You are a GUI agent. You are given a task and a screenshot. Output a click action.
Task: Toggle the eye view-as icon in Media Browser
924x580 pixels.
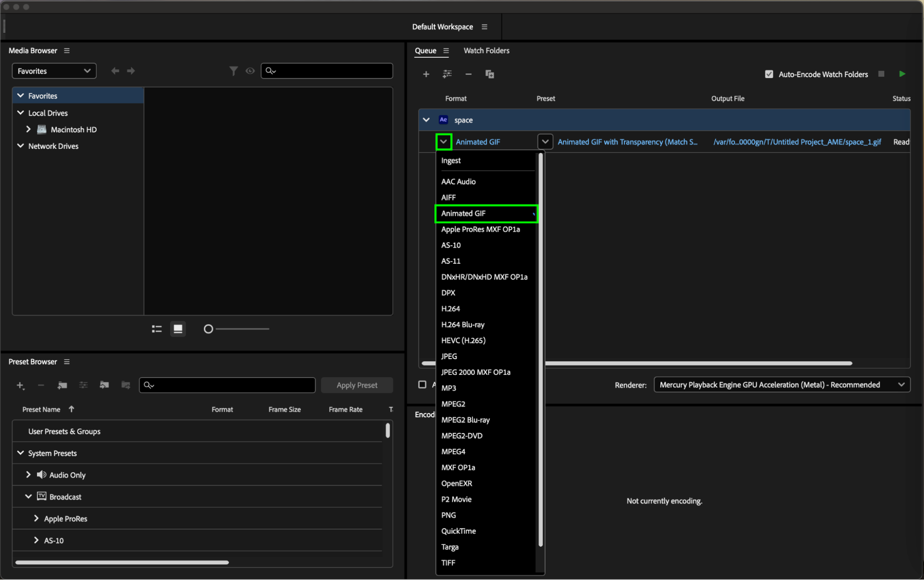250,71
